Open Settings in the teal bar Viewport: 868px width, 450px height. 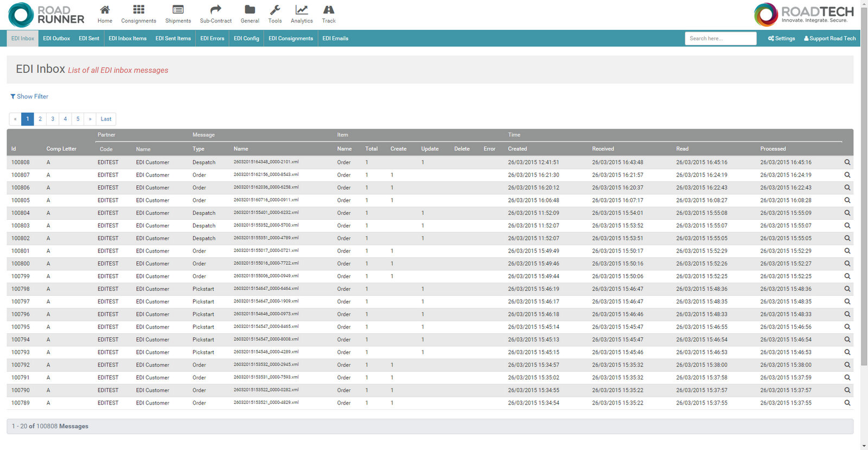pyautogui.click(x=781, y=39)
